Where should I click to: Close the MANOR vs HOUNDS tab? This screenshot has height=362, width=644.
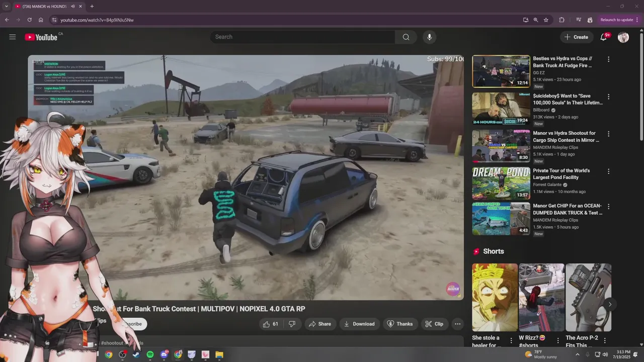click(x=80, y=7)
